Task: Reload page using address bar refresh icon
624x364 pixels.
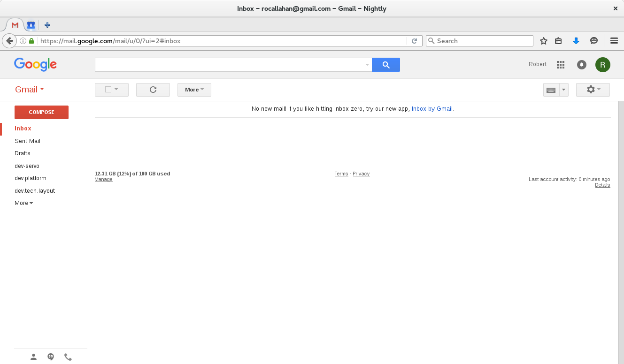Action: 414,41
